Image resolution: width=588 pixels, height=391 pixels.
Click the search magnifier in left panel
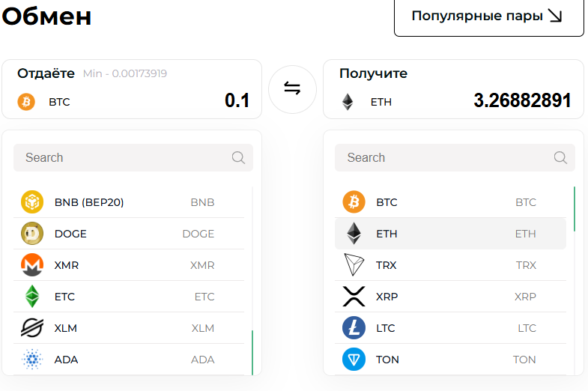[x=238, y=157]
